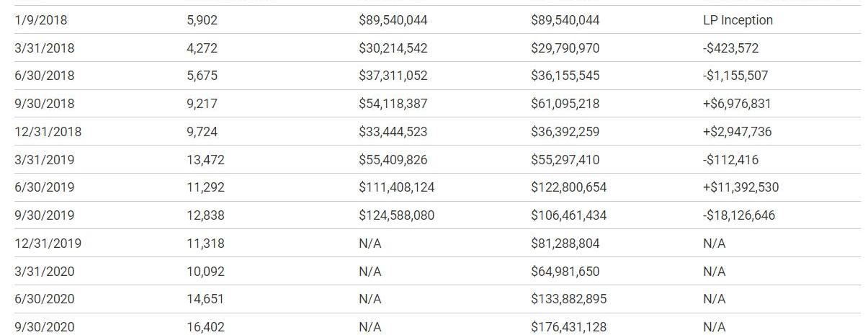Select the LP Inception cell

(738, 20)
